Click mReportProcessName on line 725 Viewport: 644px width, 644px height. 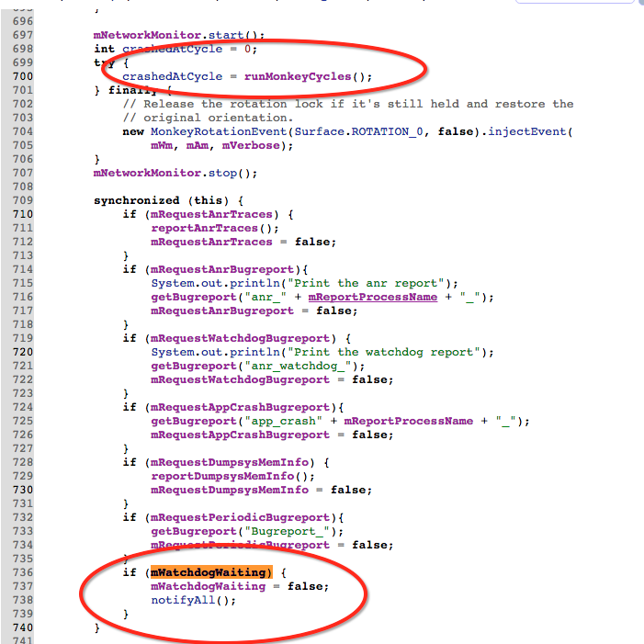(x=409, y=422)
